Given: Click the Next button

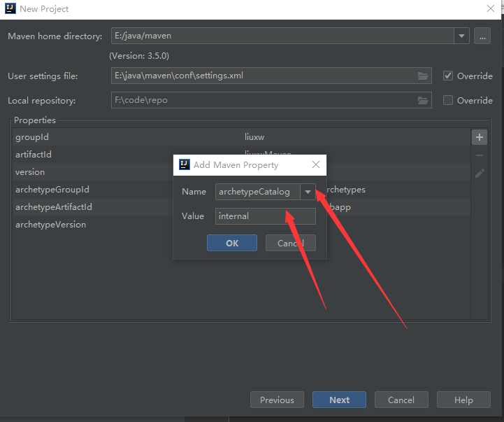Looking at the screenshot, I should (339, 400).
